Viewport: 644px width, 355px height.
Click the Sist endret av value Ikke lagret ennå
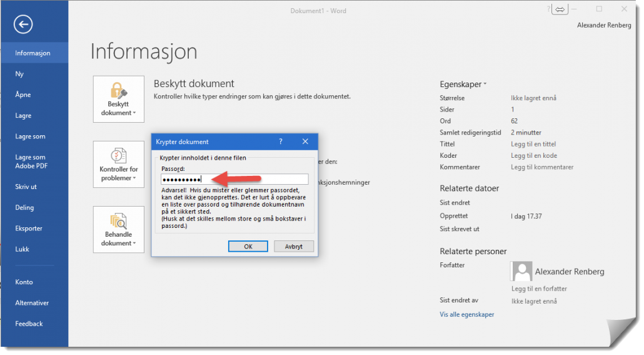click(534, 301)
